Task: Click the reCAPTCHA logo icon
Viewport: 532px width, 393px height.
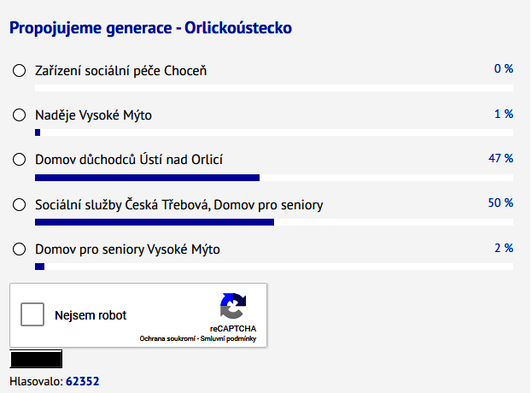Action: click(233, 306)
